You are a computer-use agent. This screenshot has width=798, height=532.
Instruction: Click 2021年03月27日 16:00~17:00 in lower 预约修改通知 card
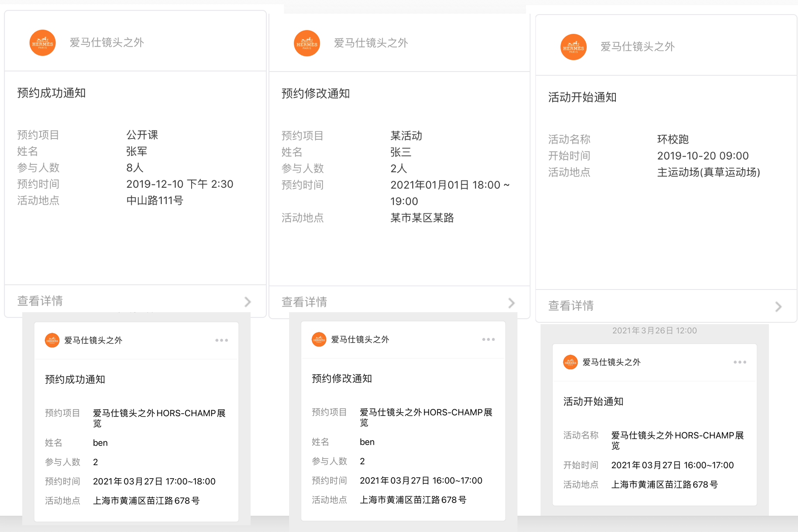(421, 481)
